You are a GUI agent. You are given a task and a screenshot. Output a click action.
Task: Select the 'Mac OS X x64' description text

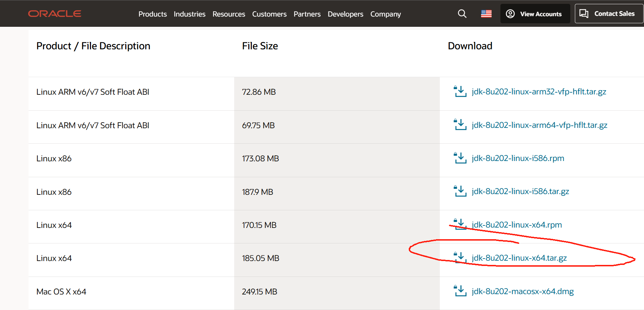(61, 292)
